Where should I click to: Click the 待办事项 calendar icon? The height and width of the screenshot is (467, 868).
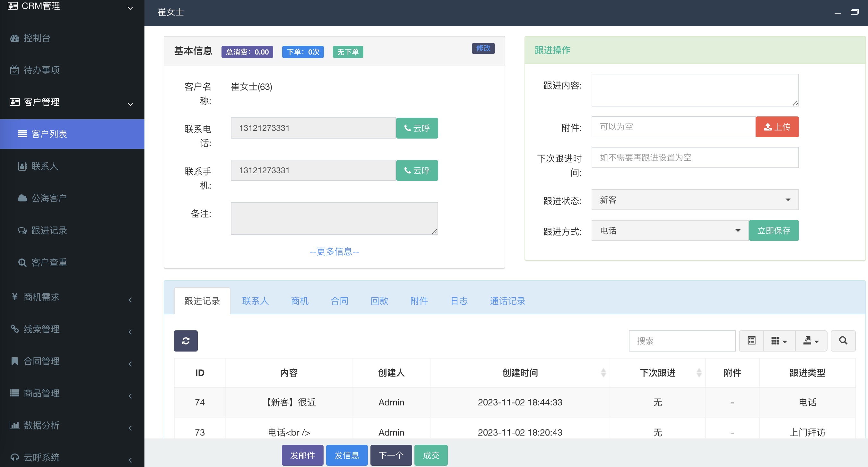(14, 70)
